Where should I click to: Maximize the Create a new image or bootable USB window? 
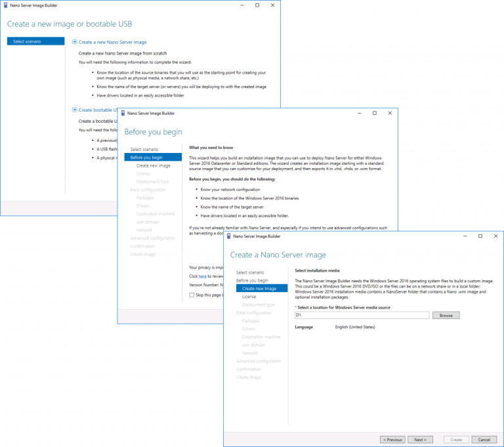257,5
